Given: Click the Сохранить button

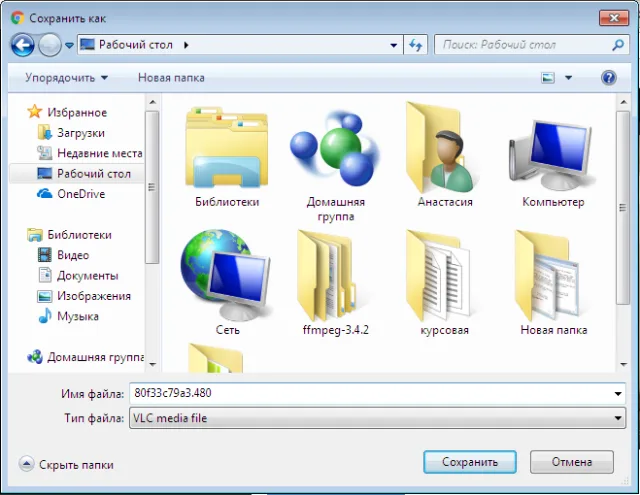Looking at the screenshot, I should pyautogui.click(x=470, y=462).
